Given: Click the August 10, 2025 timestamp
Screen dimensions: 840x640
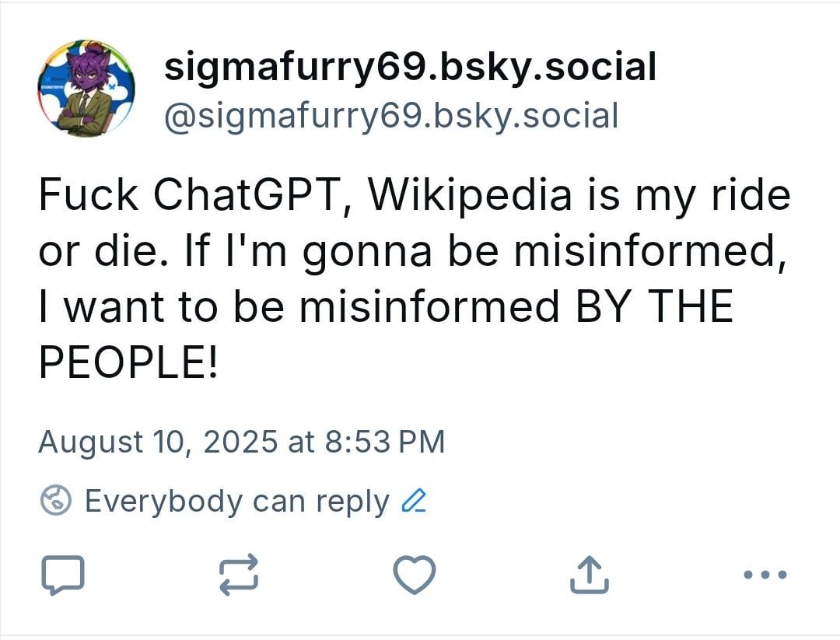Looking at the screenshot, I should (x=242, y=442).
